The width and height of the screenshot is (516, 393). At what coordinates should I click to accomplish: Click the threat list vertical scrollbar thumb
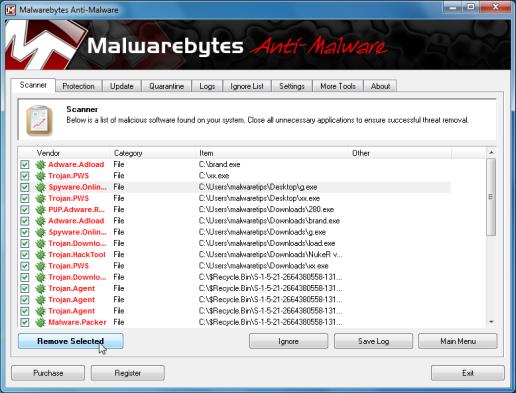[x=491, y=197]
